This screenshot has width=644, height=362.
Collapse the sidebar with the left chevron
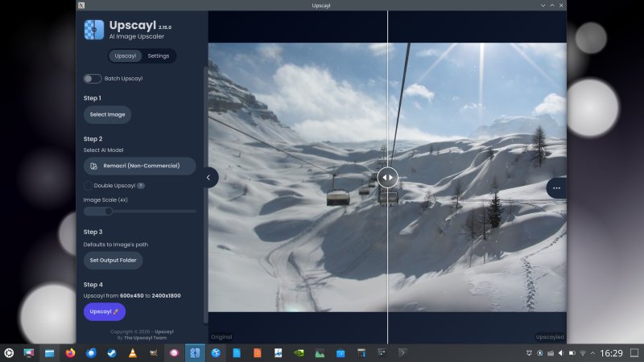pyautogui.click(x=209, y=177)
